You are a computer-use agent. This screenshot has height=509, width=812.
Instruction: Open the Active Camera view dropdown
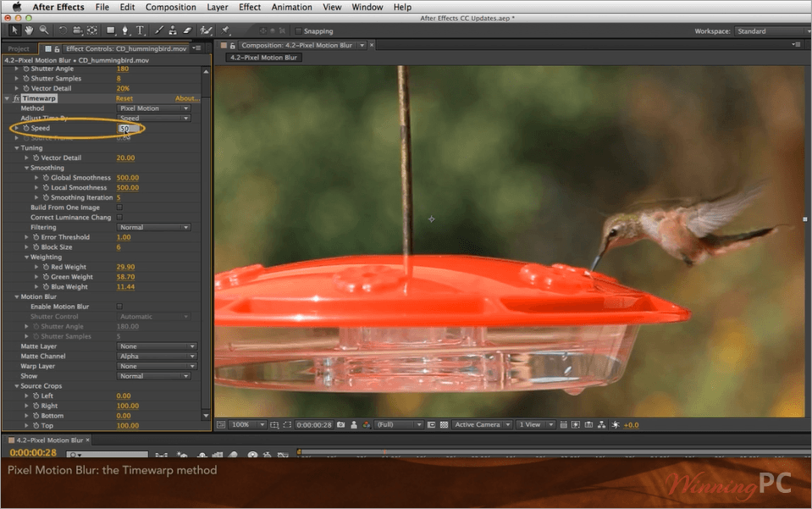(x=482, y=424)
